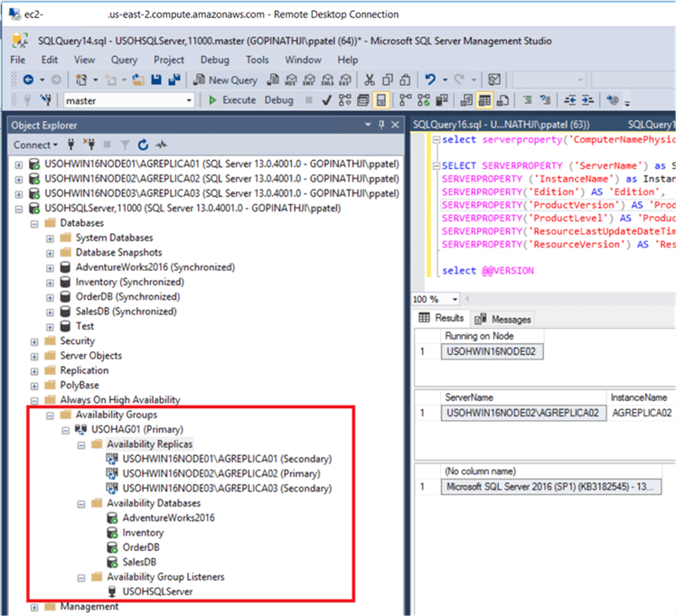676x616 pixels.
Task: Open the Query menu
Action: pos(126,60)
